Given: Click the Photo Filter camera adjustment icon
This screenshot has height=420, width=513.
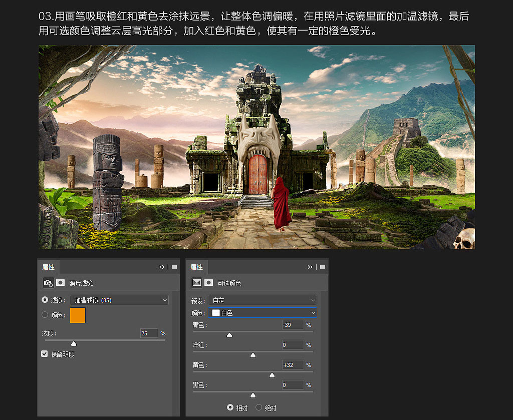Looking at the screenshot, I should pyautogui.click(x=49, y=283).
